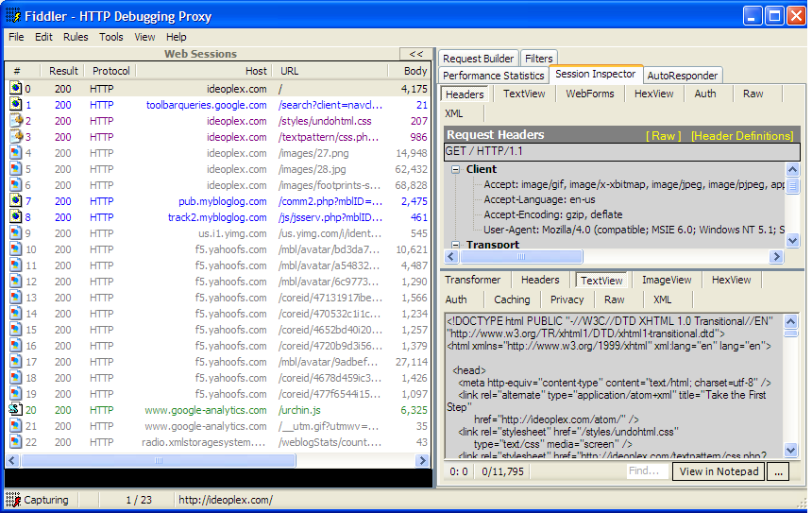Open the Help menu
Viewport: 812px width, 513px height.
pos(176,37)
